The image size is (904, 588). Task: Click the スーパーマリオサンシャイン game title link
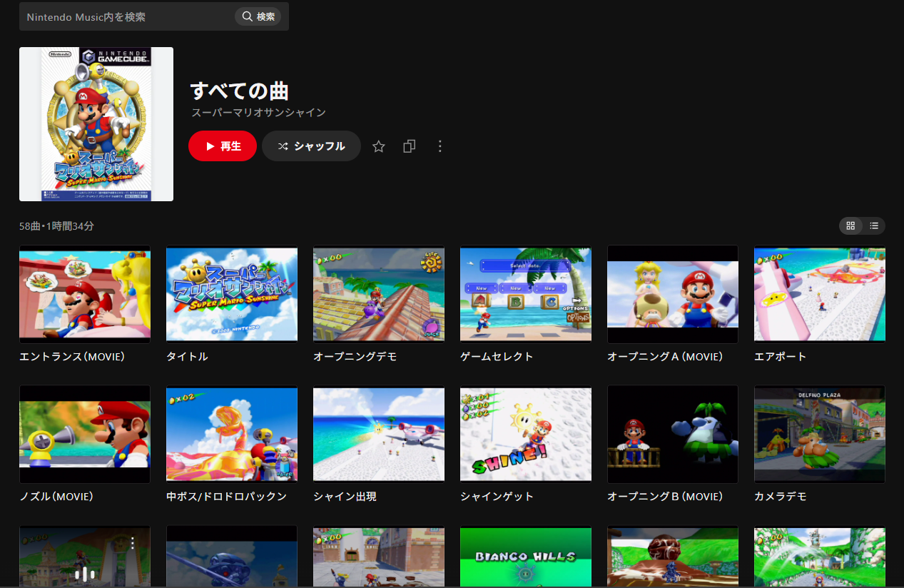(x=258, y=113)
